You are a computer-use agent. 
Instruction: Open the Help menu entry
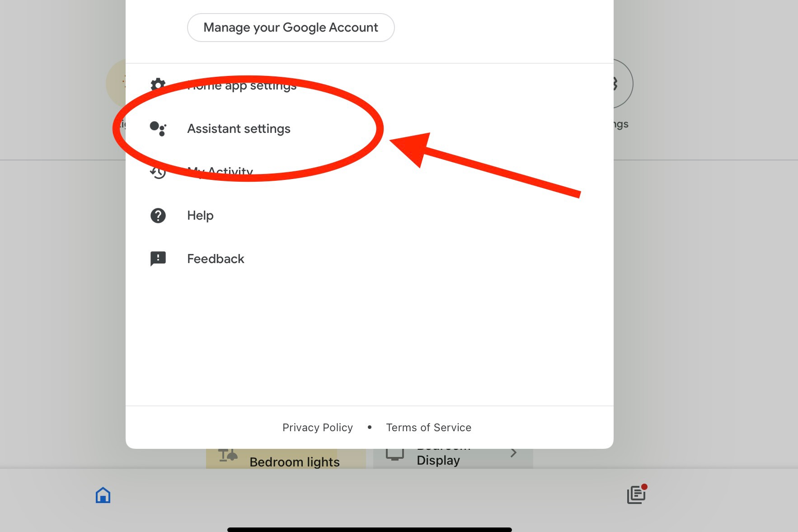point(369,216)
